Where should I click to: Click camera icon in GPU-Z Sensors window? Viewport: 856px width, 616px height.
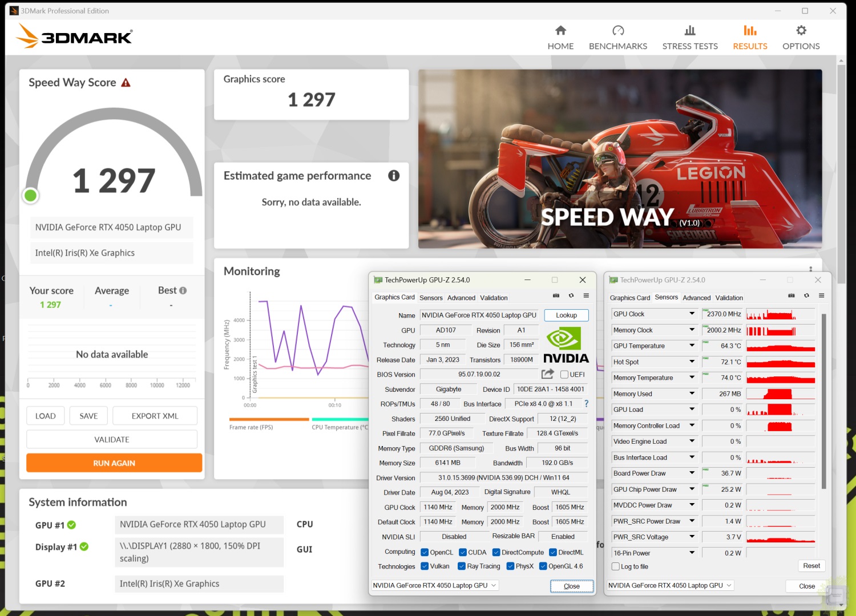tap(792, 295)
